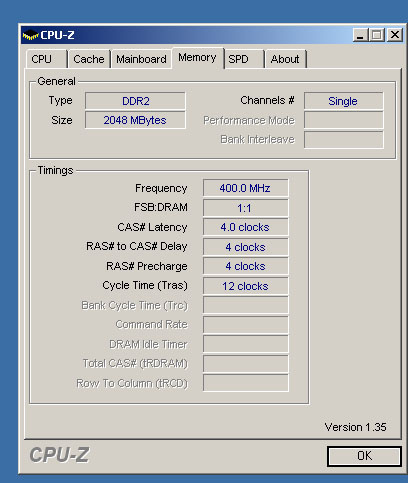Click the FSB:DRAM ratio value 1:1
Image resolution: width=408 pixels, height=483 pixels.
click(245, 208)
